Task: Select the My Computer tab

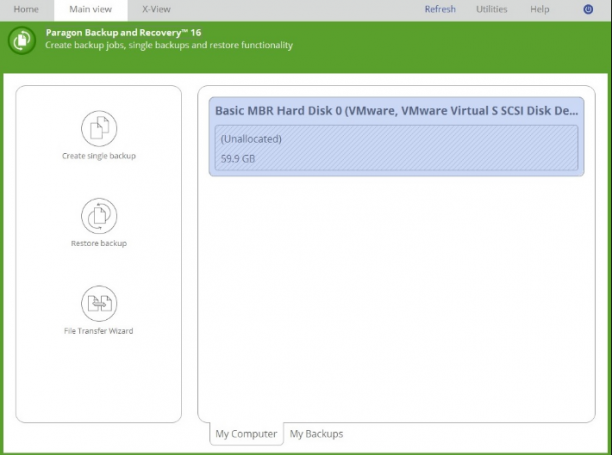Action: [246, 434]
